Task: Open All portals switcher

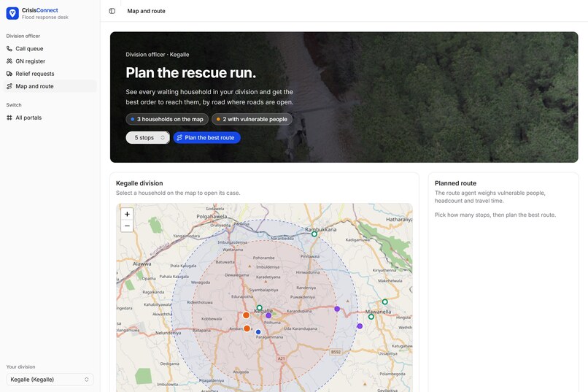Action: 50,118
